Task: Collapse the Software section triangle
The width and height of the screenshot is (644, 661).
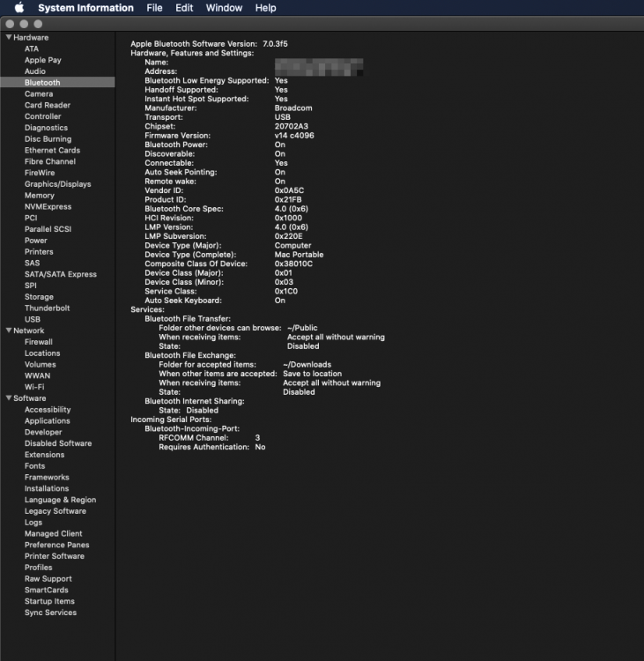Action: [x=9, y=397]
